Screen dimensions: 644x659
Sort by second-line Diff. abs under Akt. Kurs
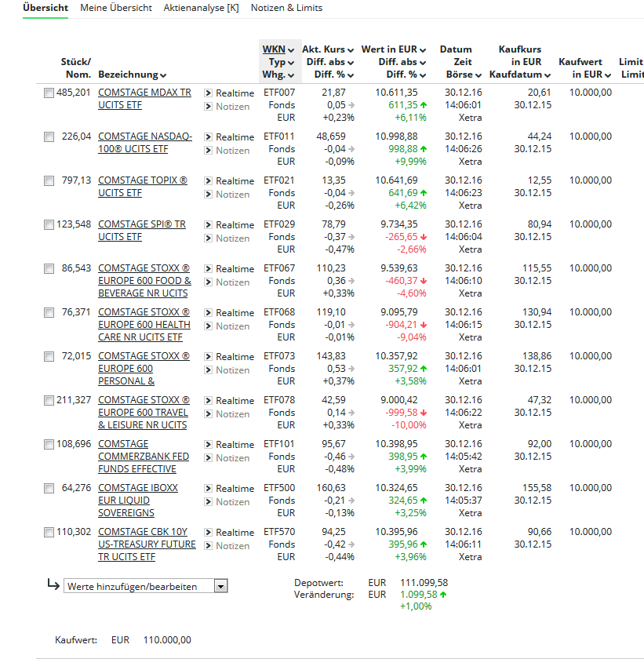(x=330, y=62)
